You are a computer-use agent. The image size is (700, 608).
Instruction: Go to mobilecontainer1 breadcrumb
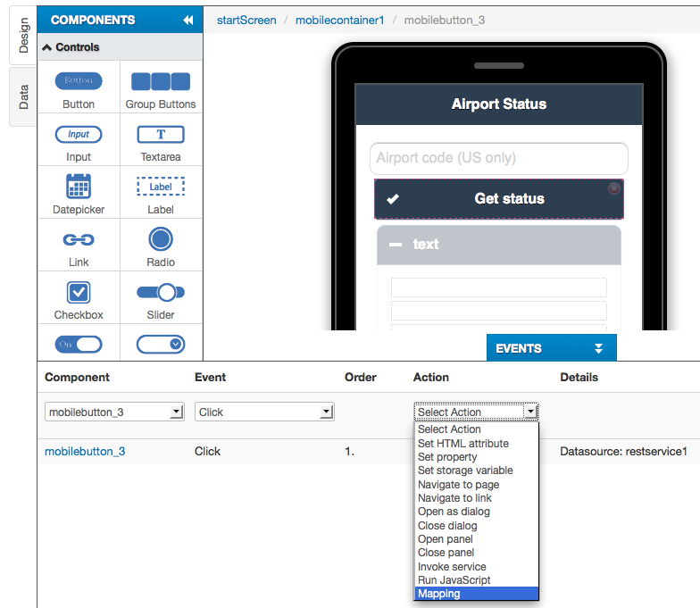tap(339, 20)
